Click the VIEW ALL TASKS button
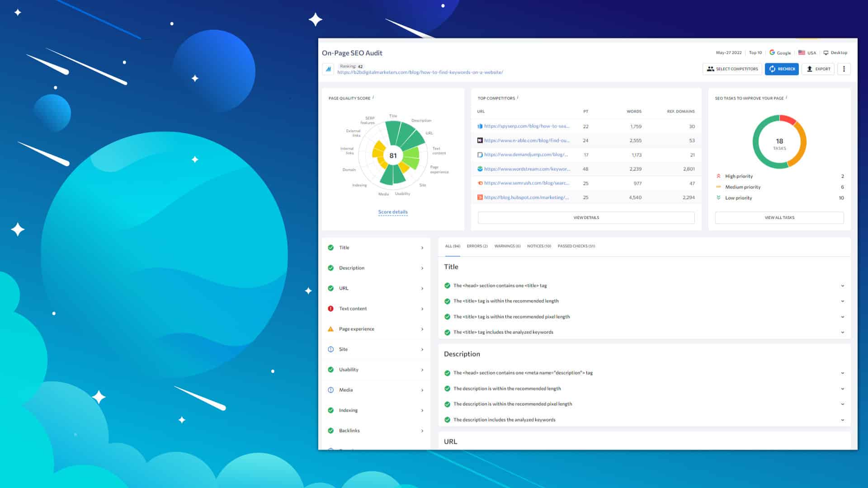 tap(779, 217)
